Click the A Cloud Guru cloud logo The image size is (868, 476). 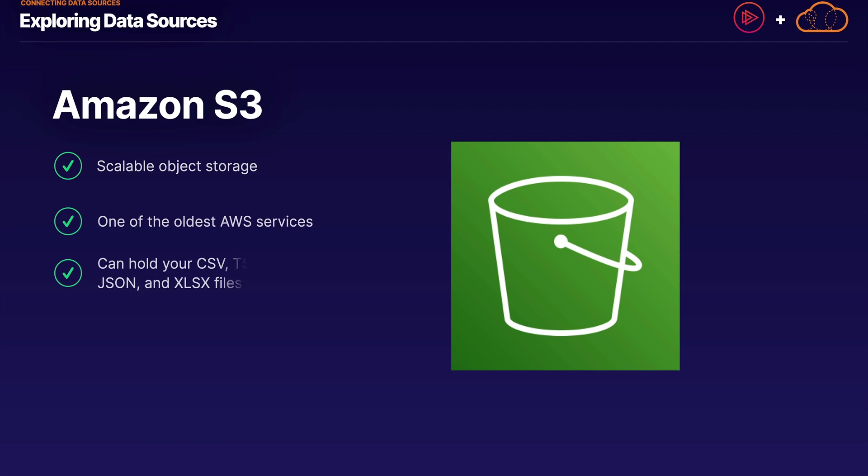click(821, 19)
